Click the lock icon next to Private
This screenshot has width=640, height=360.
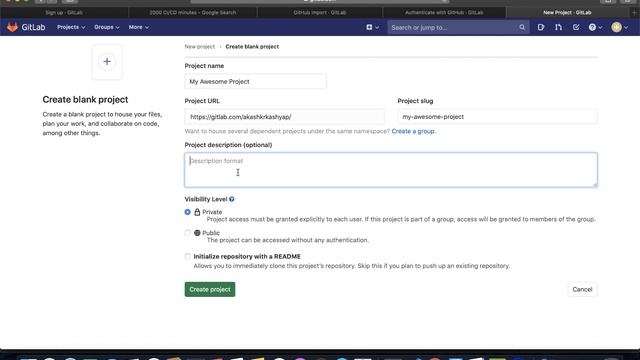pyautogui.click(x=197, y=212)
